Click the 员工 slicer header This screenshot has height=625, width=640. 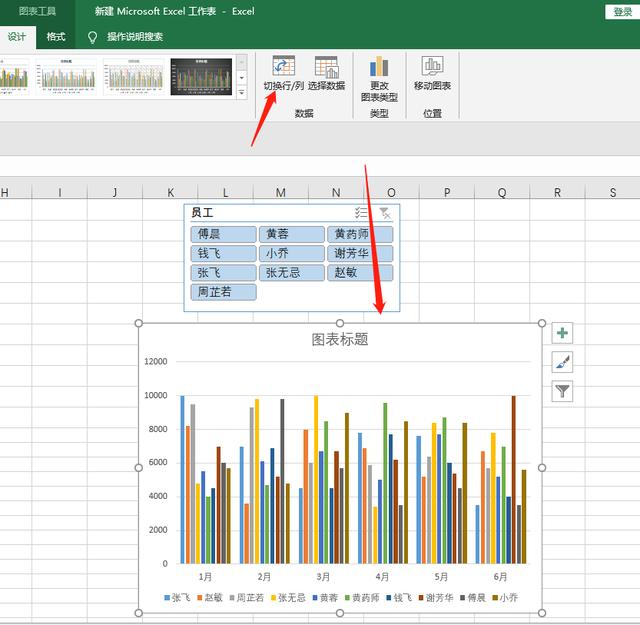coord(202,213)
